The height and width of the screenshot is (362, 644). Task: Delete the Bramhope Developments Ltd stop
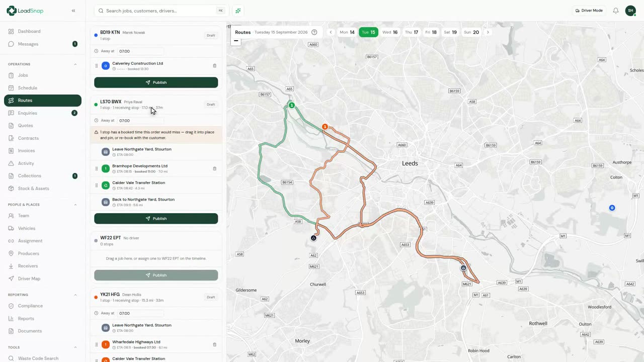click(215, 168)
